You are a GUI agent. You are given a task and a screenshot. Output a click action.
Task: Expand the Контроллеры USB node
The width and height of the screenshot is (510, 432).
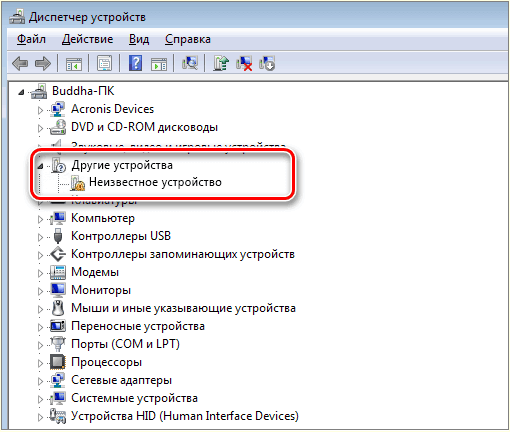pyautogui.click(x=40, y=237)
